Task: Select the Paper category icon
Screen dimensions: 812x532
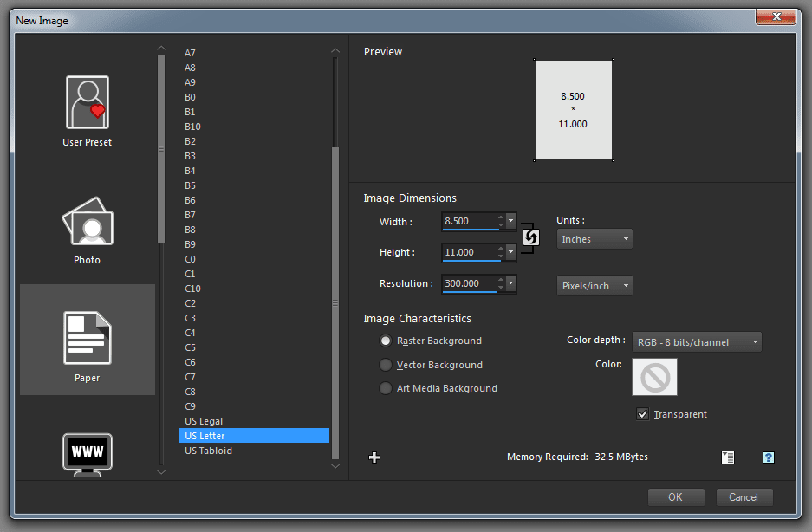Action: pos(87,339)
